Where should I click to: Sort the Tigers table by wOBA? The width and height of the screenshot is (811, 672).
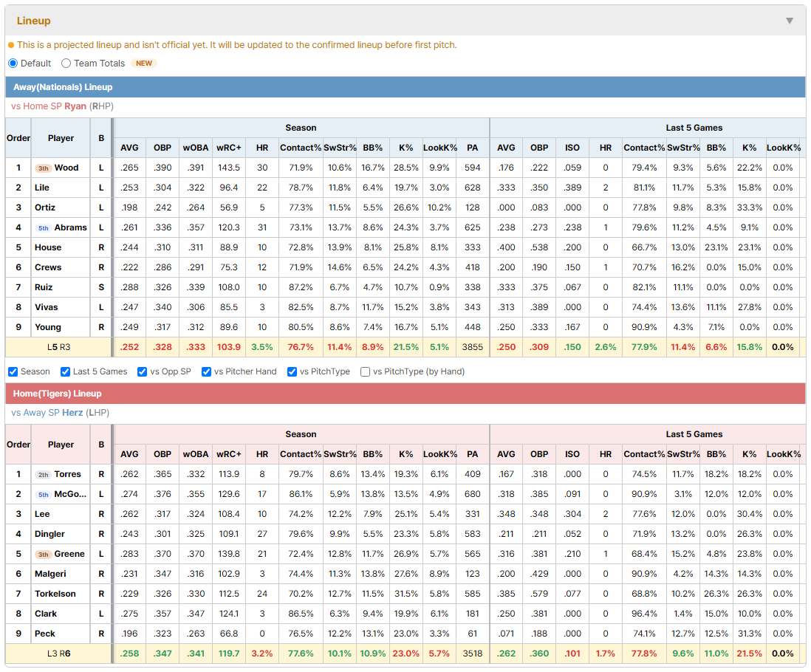(196, 454)
